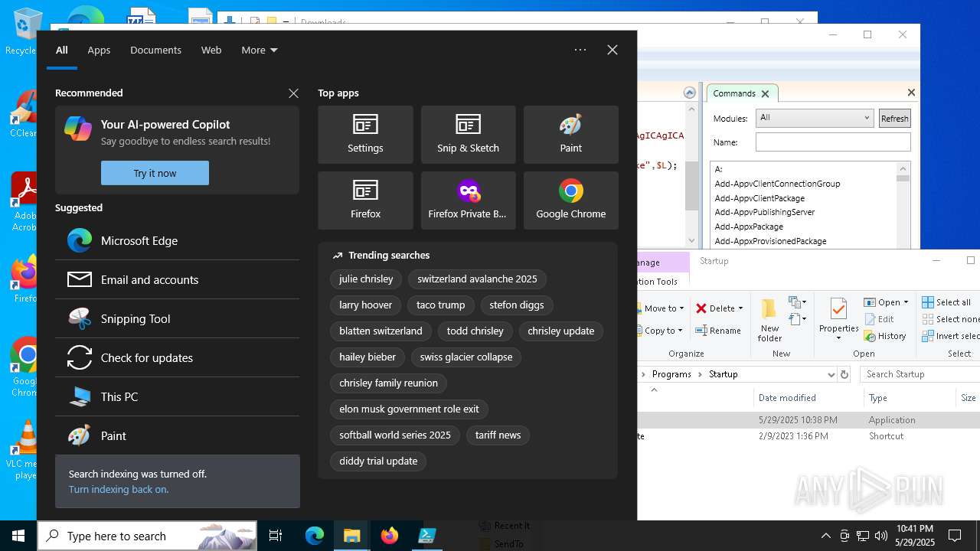
Task: Select Add-AppvPublishingServer command
Action: click(x=764, y=212)
